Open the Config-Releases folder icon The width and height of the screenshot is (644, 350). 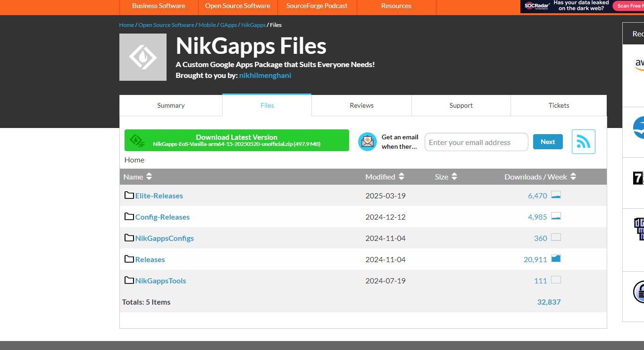[129, 216]
